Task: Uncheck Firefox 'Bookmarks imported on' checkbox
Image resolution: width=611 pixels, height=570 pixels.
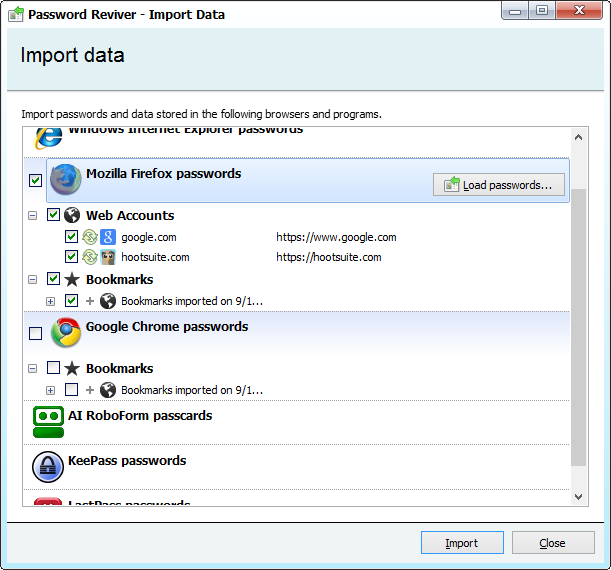Action: coord(71,300)
